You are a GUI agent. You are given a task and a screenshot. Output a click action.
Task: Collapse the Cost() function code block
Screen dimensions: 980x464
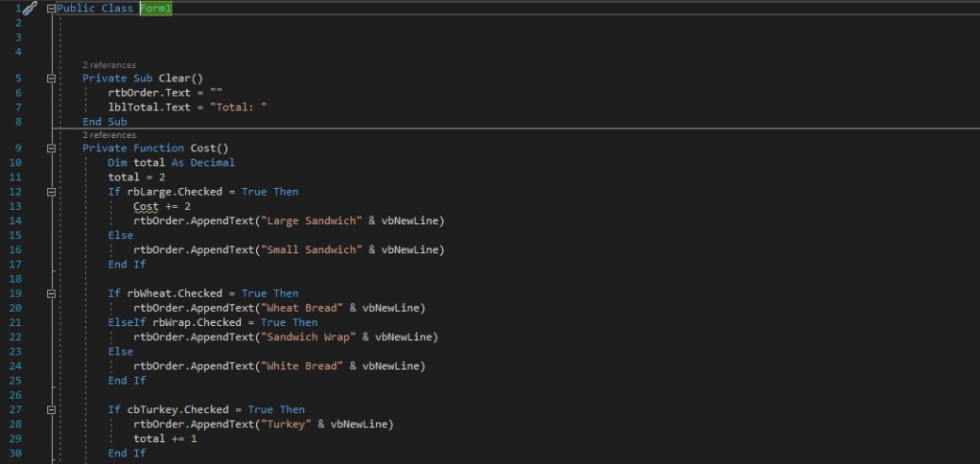(51, 149)
